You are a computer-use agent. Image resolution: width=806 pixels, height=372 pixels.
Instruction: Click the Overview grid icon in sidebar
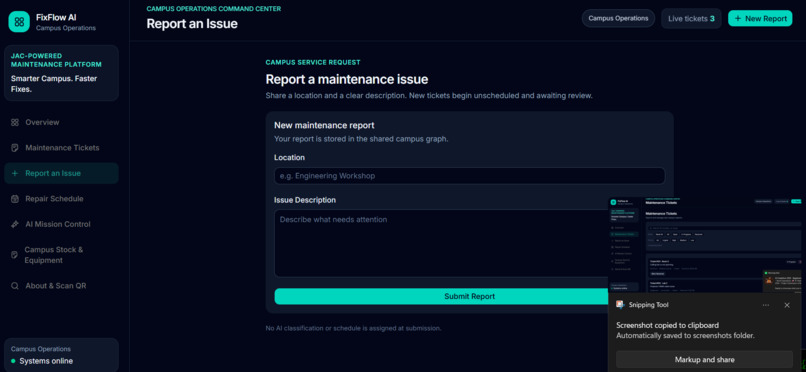coord(15,122)
